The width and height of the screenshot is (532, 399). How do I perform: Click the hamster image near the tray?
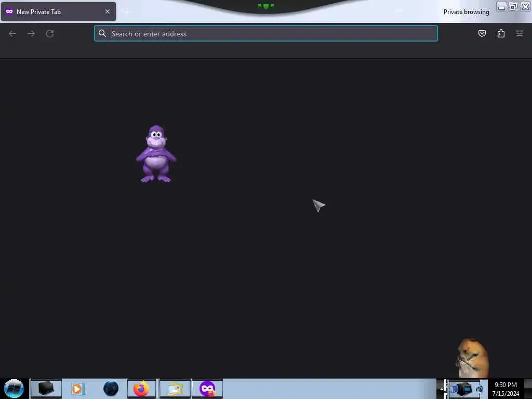(x=472, y=358)
